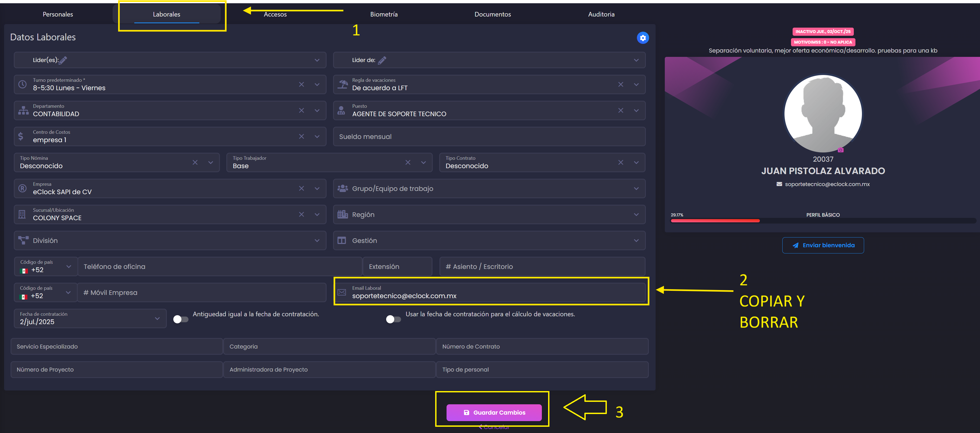This screenshot has height=433, width=980.
Task: Click the Enviar bienvenida button
Action: (822, 245)
